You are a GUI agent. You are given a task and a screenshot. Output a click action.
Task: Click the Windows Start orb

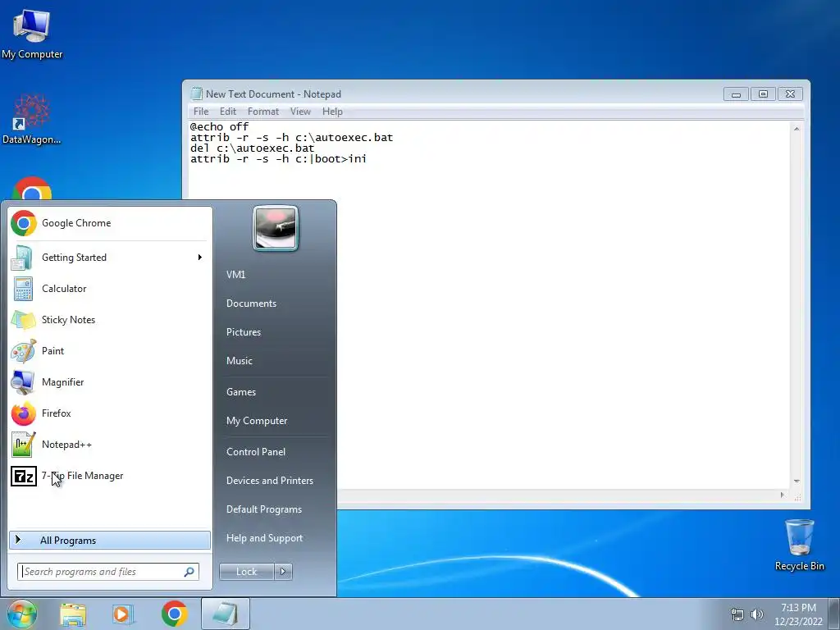(x=21, y=614)
